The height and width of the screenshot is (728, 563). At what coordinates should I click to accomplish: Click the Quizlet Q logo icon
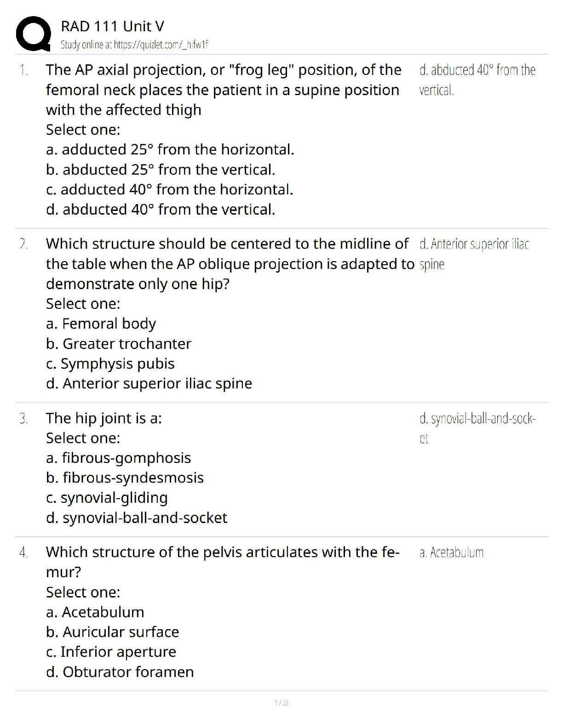(33, 34)
